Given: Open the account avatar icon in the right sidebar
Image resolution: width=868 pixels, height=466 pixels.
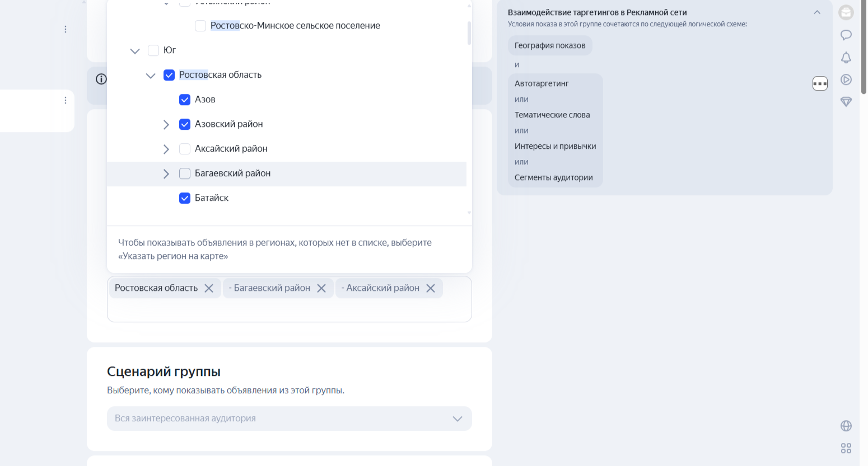Looking at the screenshot, I should [846, 12].
